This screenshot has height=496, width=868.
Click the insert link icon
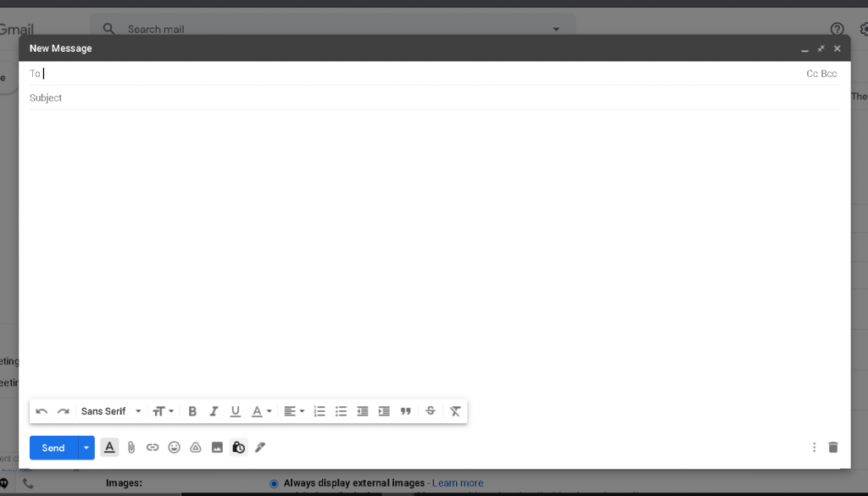pyautogui.click(x=153, y=448)
